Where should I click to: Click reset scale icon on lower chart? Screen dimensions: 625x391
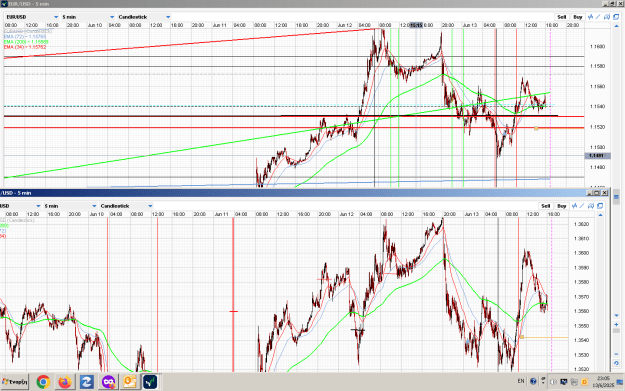click(x=616, y=363)
